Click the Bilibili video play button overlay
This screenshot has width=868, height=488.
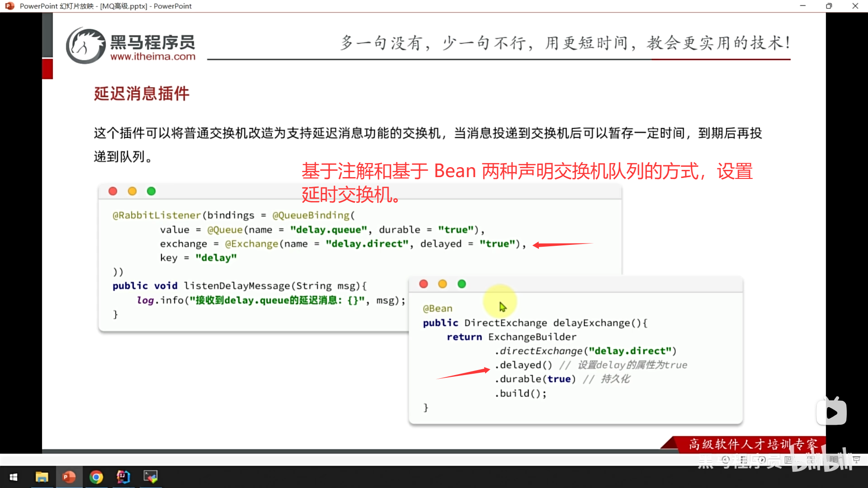[x=831, y=413]
